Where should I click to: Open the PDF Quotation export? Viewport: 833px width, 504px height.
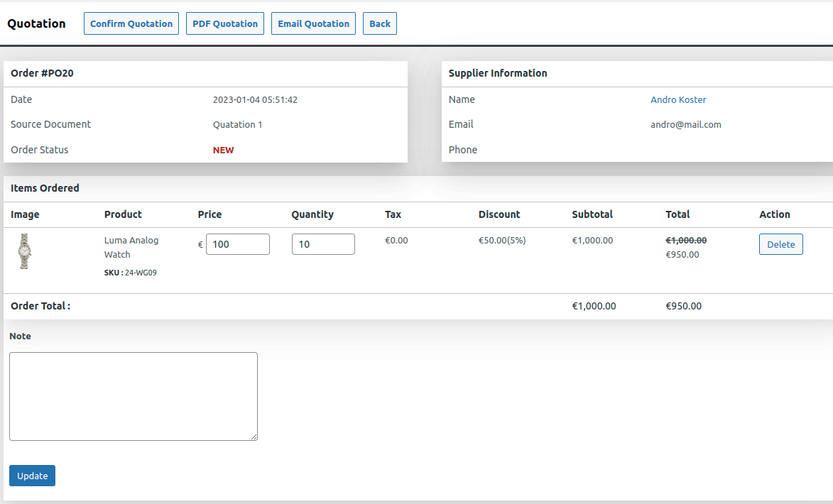[x=224, y=23]
